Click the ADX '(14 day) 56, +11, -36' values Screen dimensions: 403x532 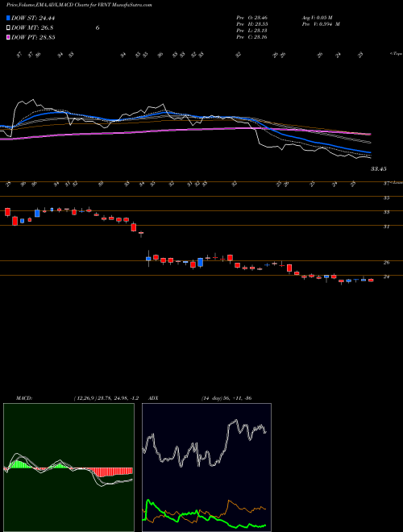pos(226,398)
